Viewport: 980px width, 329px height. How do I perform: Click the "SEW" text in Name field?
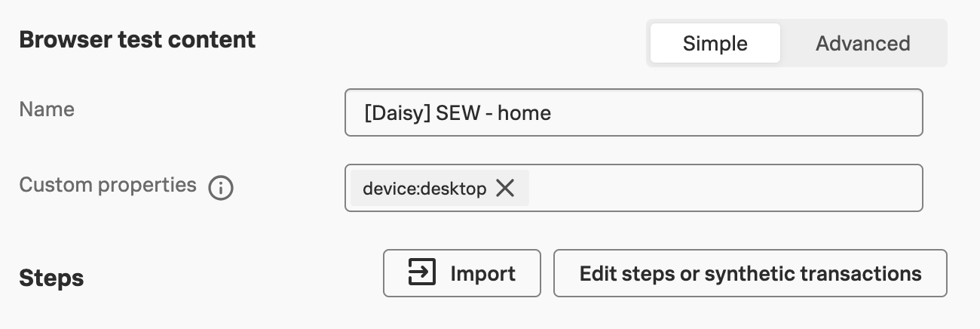[x=456, y=113]
